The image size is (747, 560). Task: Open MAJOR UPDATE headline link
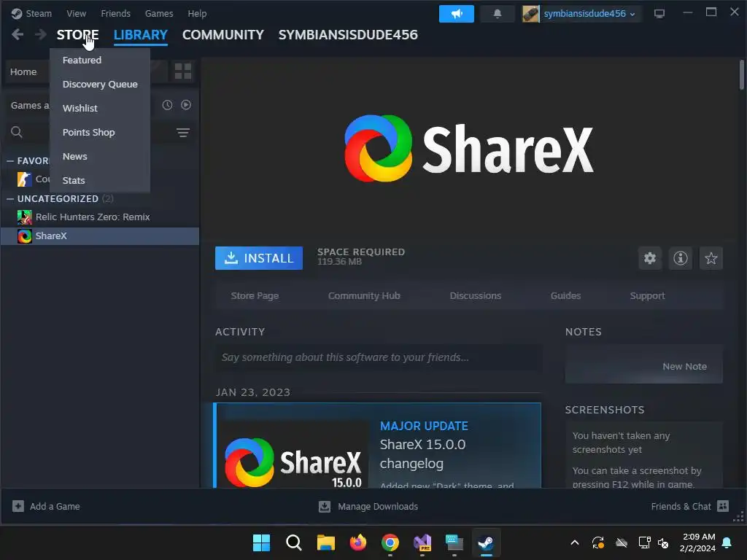424,426
